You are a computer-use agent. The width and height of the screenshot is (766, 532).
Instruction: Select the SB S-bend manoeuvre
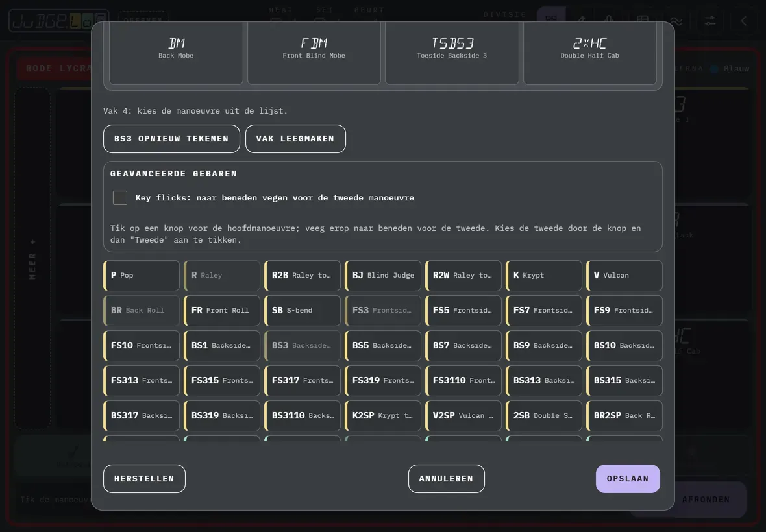point(303,310)
